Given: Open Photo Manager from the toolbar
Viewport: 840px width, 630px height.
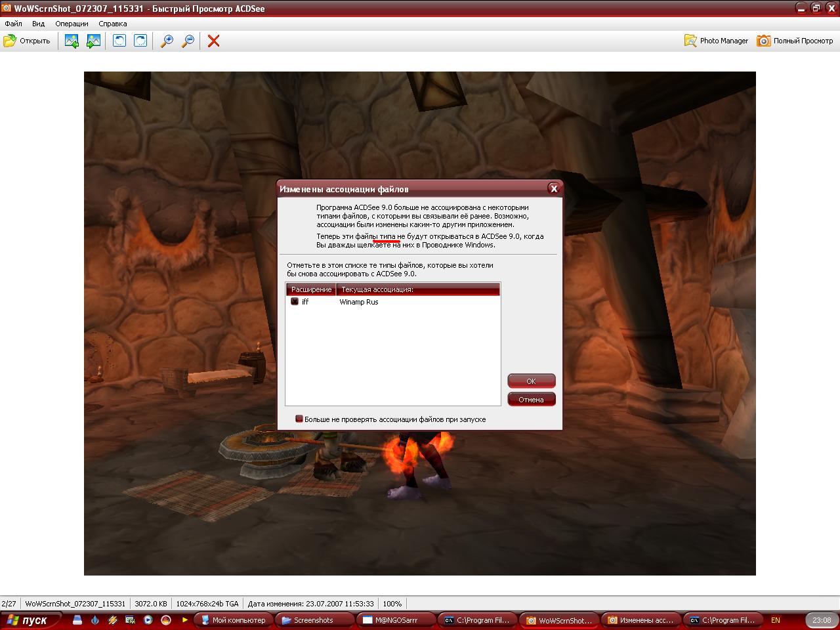Looking at the screenshot, I should [716, 41].
